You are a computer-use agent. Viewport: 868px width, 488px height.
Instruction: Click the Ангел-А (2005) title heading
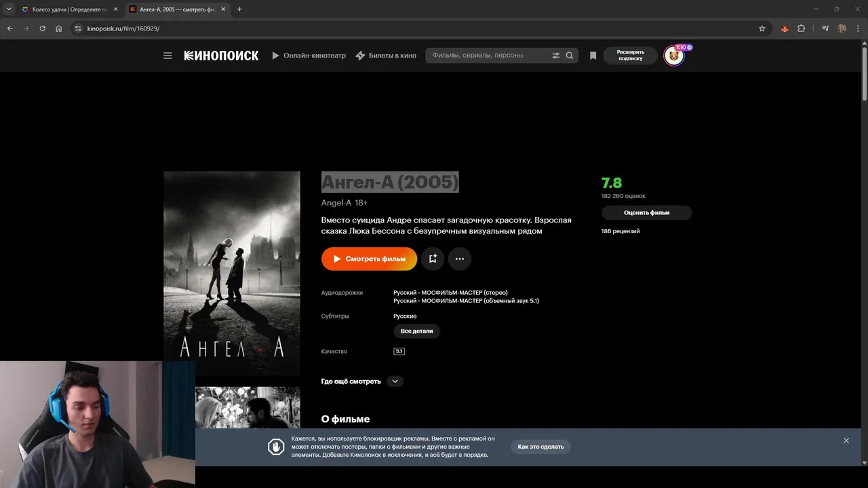pos(390,182)
